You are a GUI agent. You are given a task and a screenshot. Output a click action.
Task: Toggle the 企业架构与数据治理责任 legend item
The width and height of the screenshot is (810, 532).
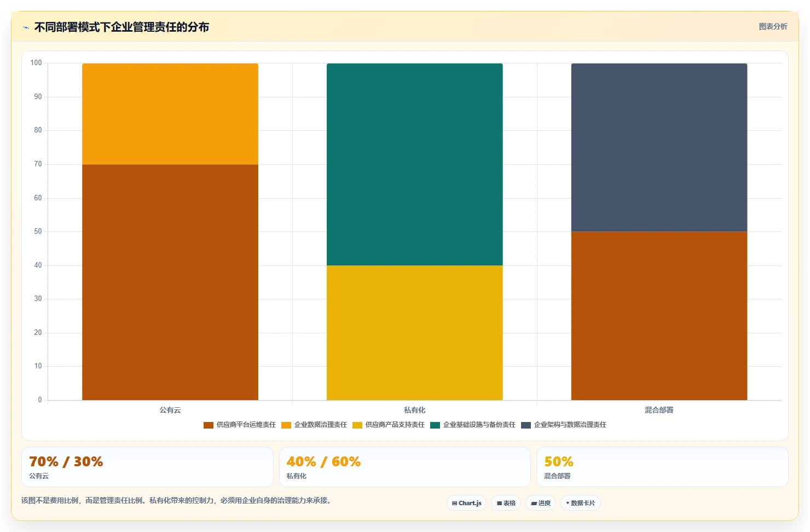coord(564,425)
